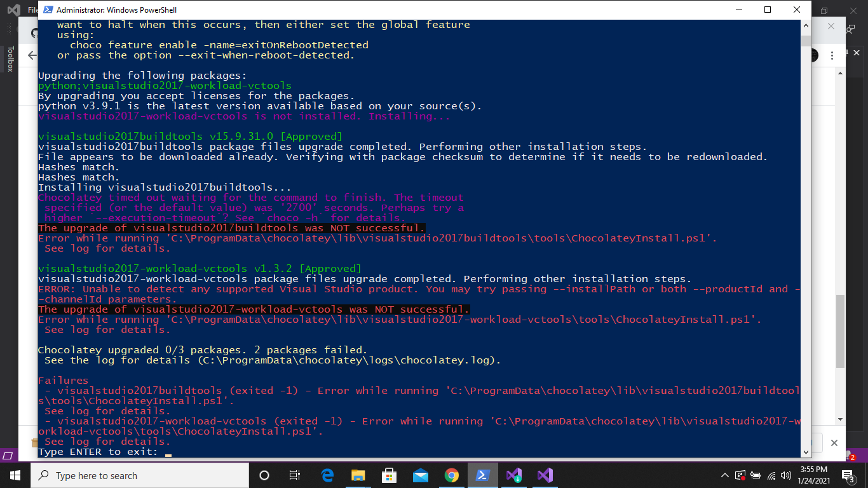The height and width of the screenshot is (488, 868).
Task: Click 'visualstudio2017buildtools v15.9.31.0 [Approved]' line
Action: 190,137
